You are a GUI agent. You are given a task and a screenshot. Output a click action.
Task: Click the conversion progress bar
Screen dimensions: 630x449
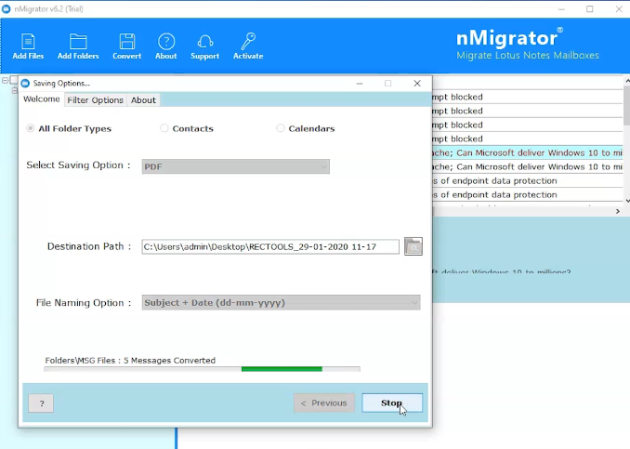point(201,369)
